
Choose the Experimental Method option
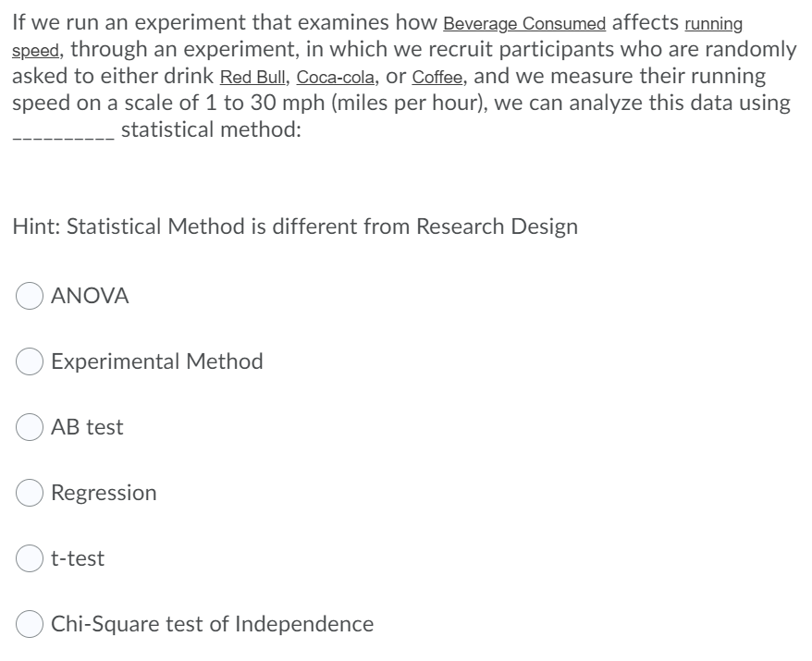coord(28,361)
